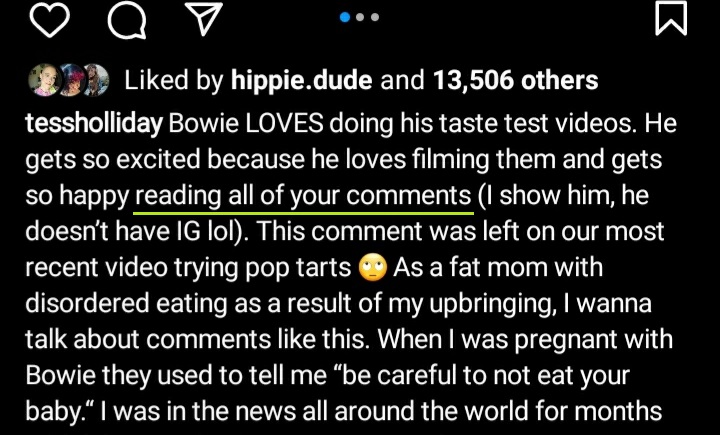
Task: Share the post with the paper plane icon
Action: tap(204, 19)
